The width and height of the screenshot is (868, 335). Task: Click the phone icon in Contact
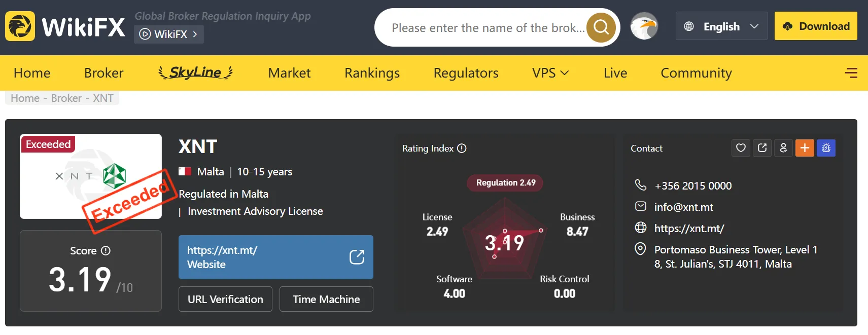[641, 185]
